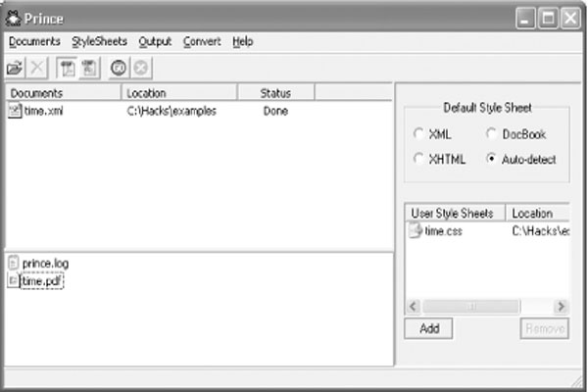Minimize the Prince window
The image size is (588, 392).
(525, 18)
